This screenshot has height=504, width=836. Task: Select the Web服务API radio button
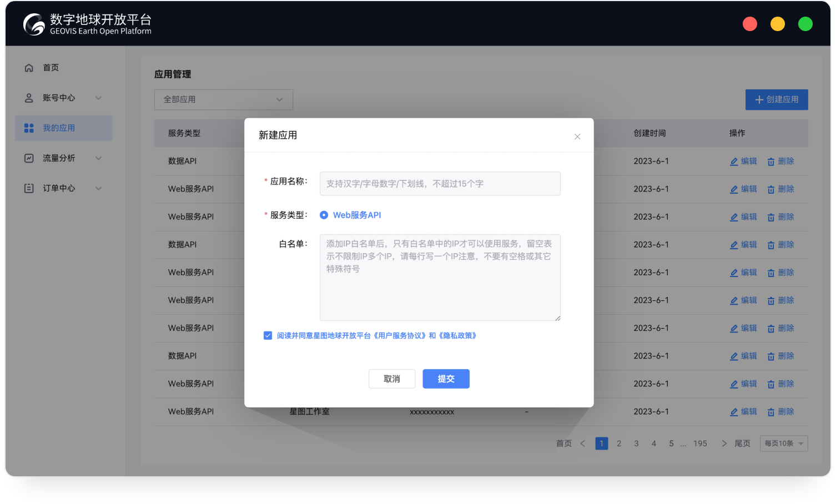(324, 215)
